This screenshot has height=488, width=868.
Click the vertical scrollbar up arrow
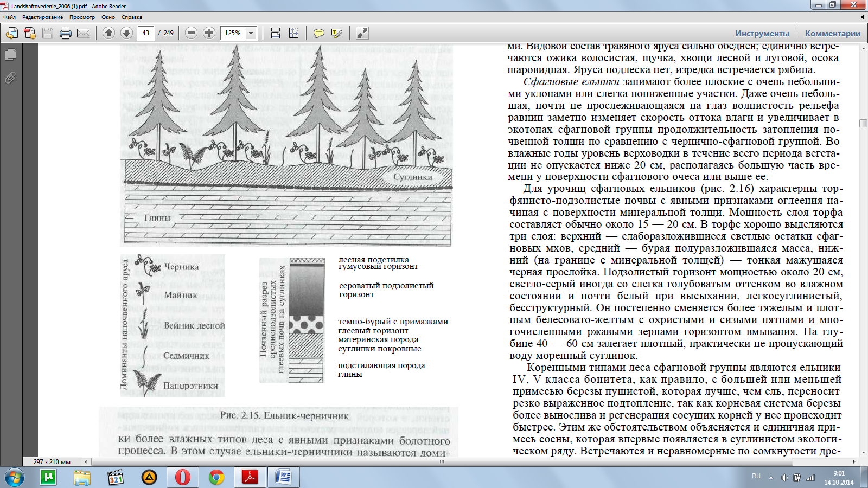click(863, 49)
